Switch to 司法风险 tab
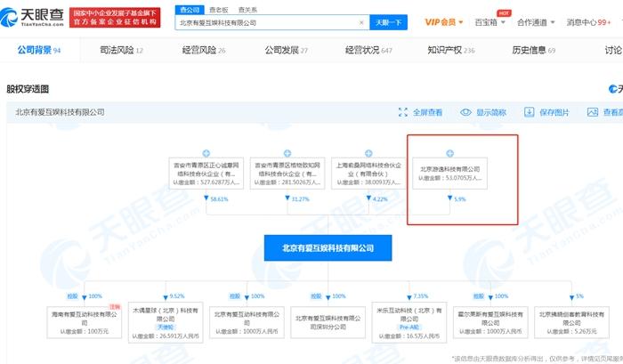 click(121, 50)
